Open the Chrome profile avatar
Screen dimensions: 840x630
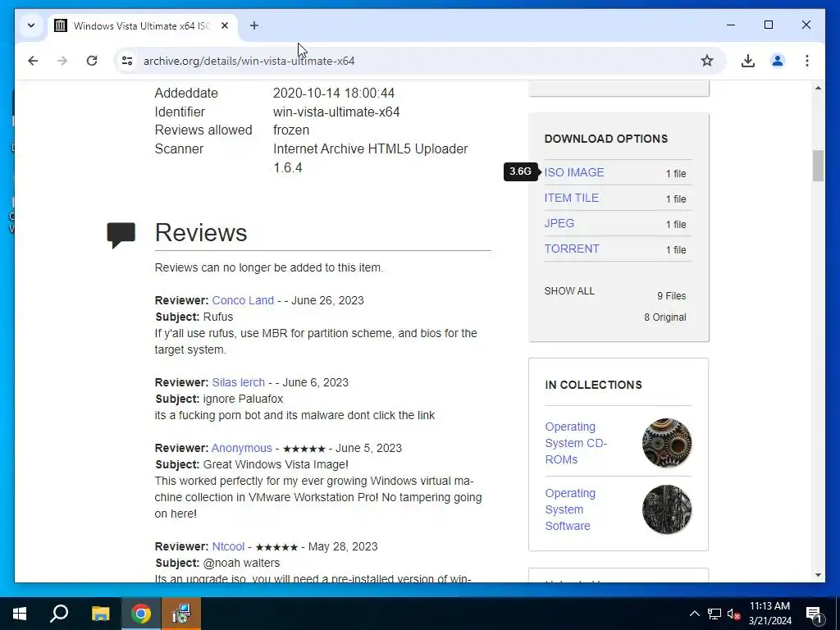click(778, 61)
